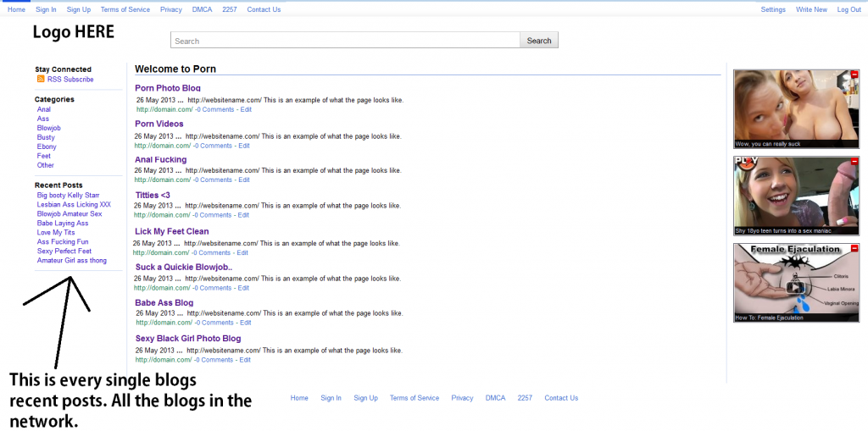868x431 pixels.
Task: Click Contact Us in the footer
Action: click(x=561, y=398)
